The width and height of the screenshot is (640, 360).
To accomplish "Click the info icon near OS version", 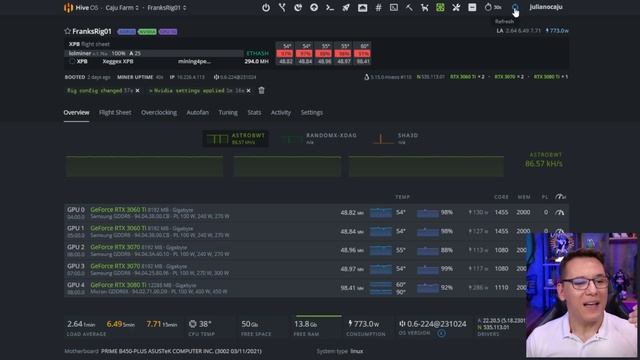I will pyautogui.click(x=441, y=333).
